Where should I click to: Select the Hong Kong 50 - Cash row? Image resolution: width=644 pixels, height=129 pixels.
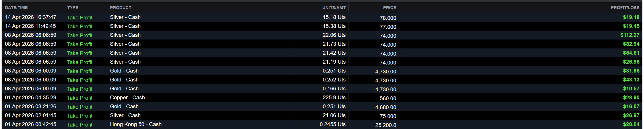click(x=136, y=124)
